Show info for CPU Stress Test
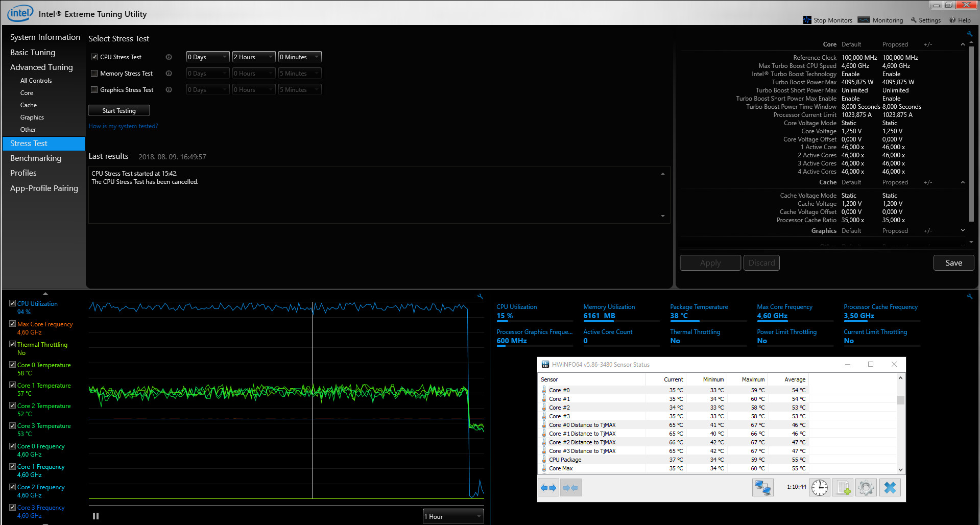The width and height of the screenshot is (980, 525). [x=169, y=57]
